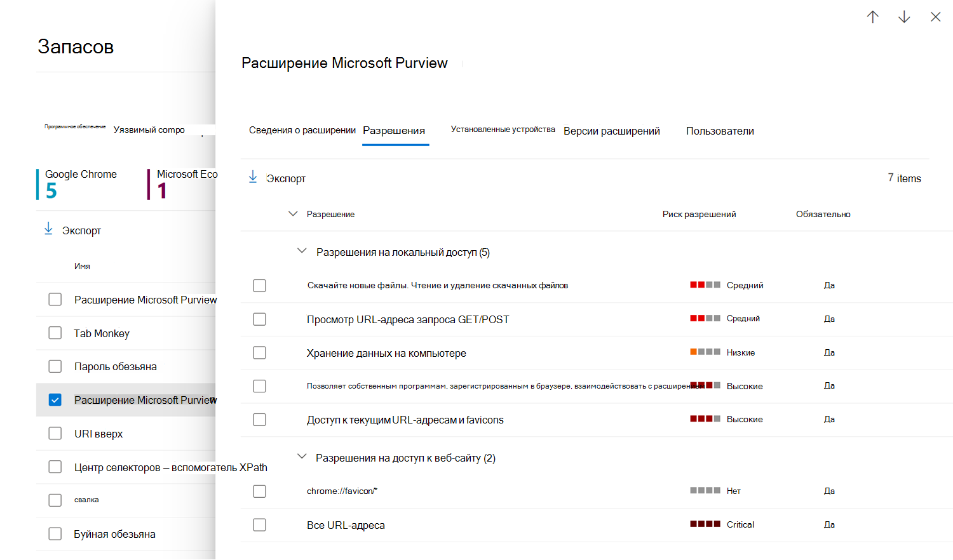Click the Экспорт button in permissions panel
This screenshot has height=560, width=953.
(x=286, y=179)
